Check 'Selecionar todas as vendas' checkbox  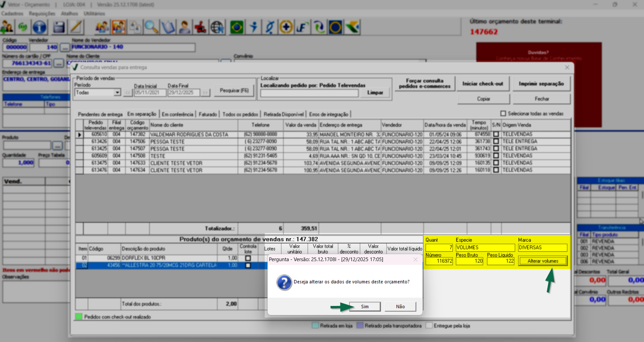tap(503, 114)
